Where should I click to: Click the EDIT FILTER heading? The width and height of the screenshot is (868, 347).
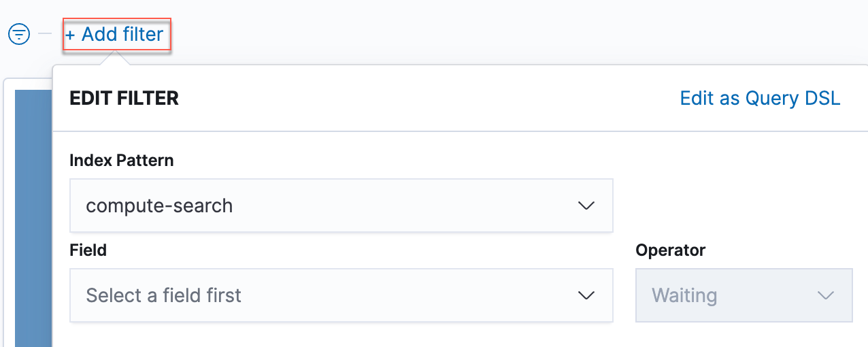point(124,98)
